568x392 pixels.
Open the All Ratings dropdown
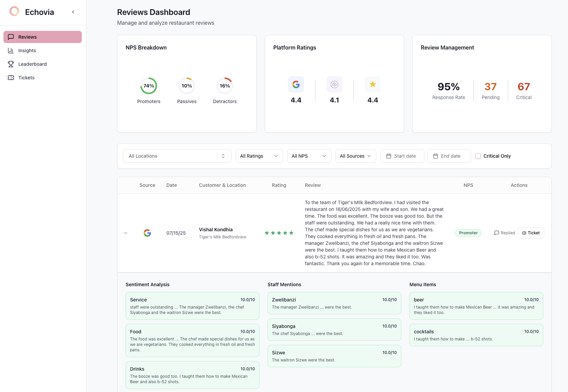point(259,156)
